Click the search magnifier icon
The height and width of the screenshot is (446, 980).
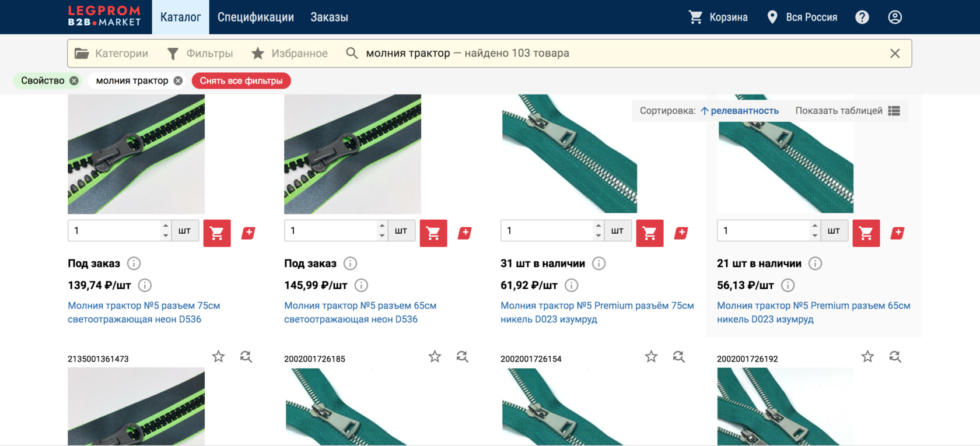pos(352,53)
